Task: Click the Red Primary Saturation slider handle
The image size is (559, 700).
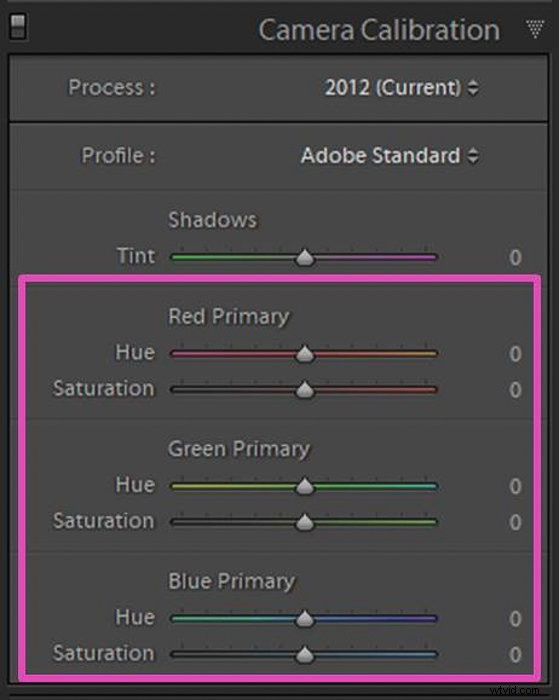Action: pos(305,390)
